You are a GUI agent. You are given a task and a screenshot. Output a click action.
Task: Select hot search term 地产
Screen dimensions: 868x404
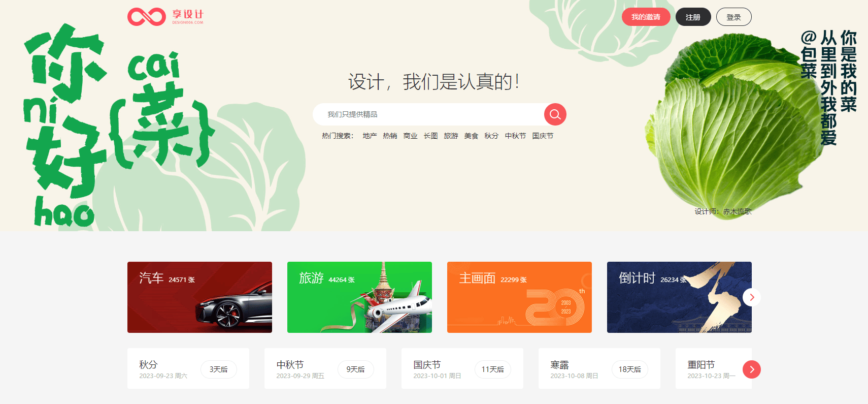370,136
